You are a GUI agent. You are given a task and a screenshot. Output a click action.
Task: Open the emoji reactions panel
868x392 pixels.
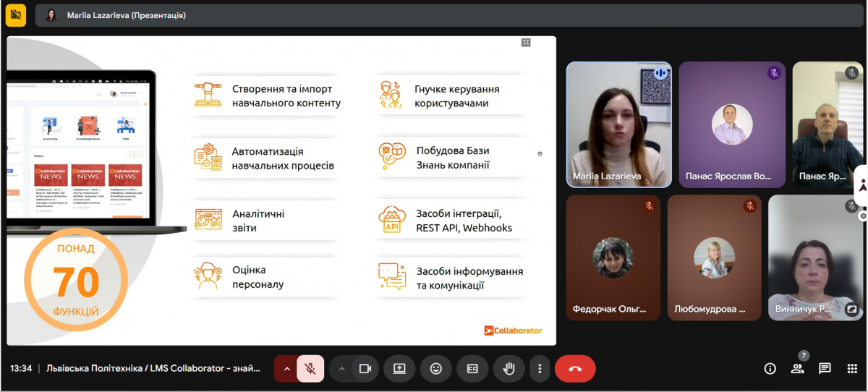pos(436,369)
